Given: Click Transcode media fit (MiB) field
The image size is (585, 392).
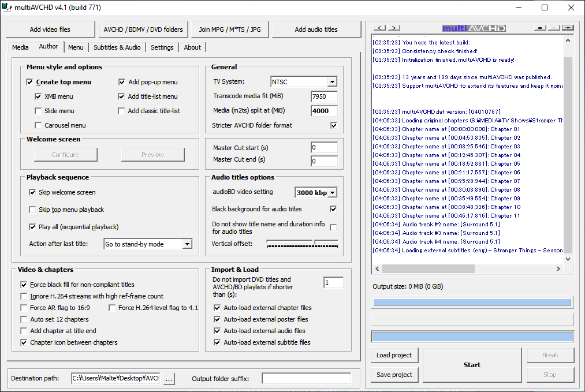Looking at the screenshot, I should point(324,96).
